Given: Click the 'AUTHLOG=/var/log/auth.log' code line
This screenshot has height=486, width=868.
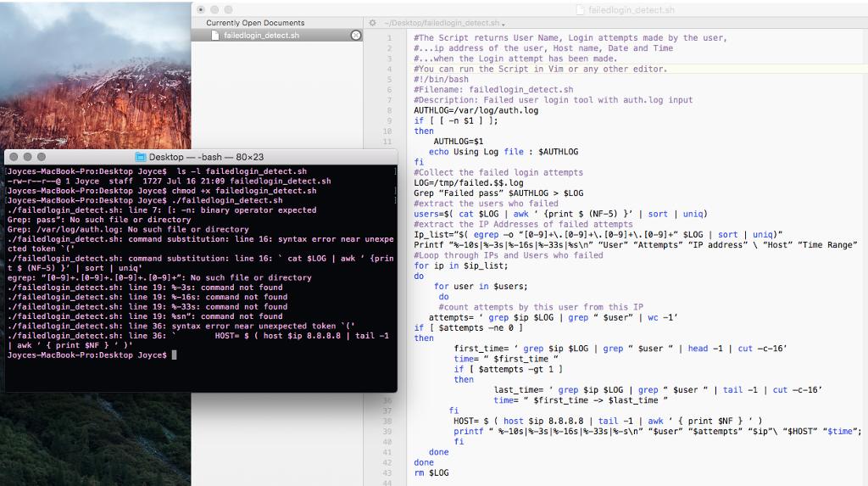Looking at the screenshot, I should click(x=476, y=110).
